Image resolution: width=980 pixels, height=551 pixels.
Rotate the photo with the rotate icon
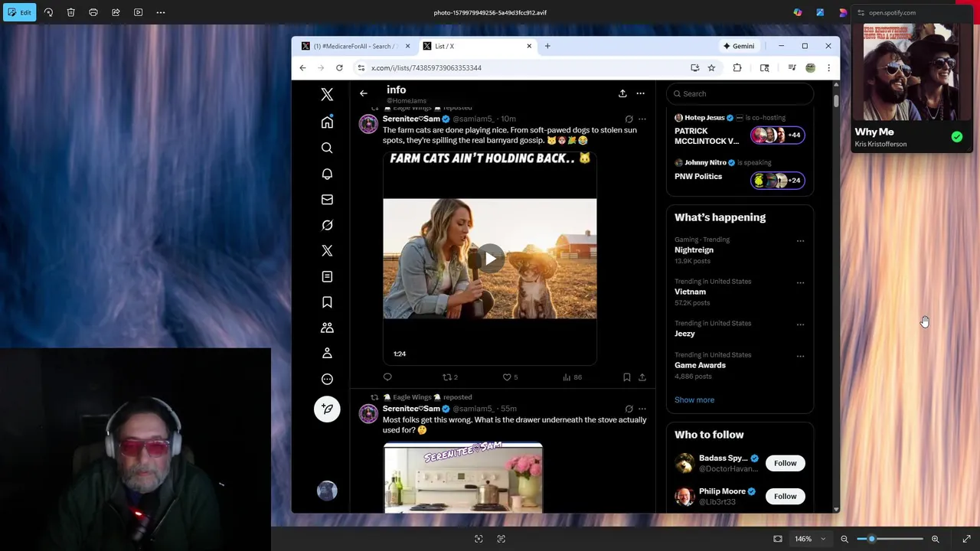48,12
